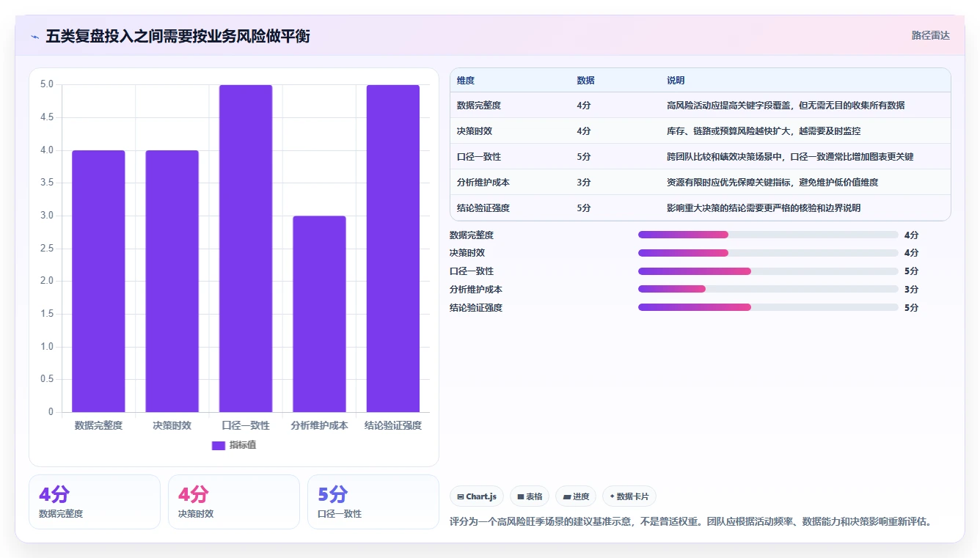
Task: Click the 分析维护成本 x-axis label
Action: pyautogui.click(x=319, y=425)
